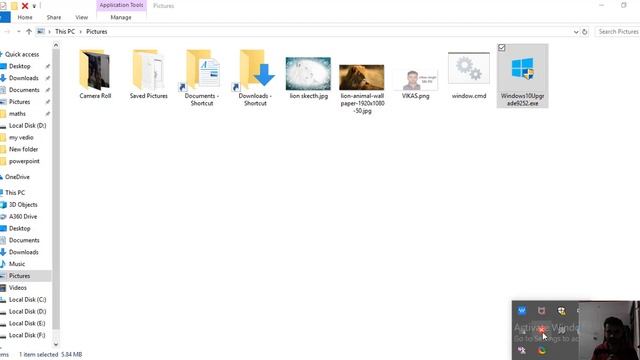Open Local Disk (D:) under This PC
640x360 pixels.
(x=27, y=311)
